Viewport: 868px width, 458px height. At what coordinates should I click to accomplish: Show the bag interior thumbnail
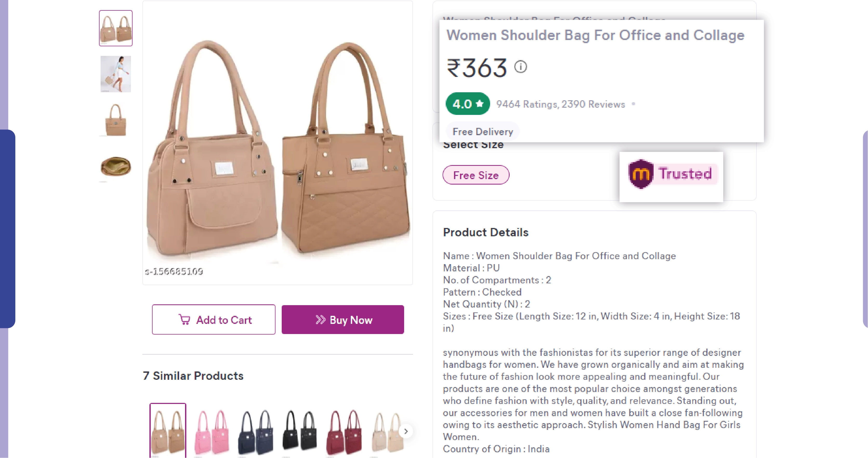pos(116,166)
